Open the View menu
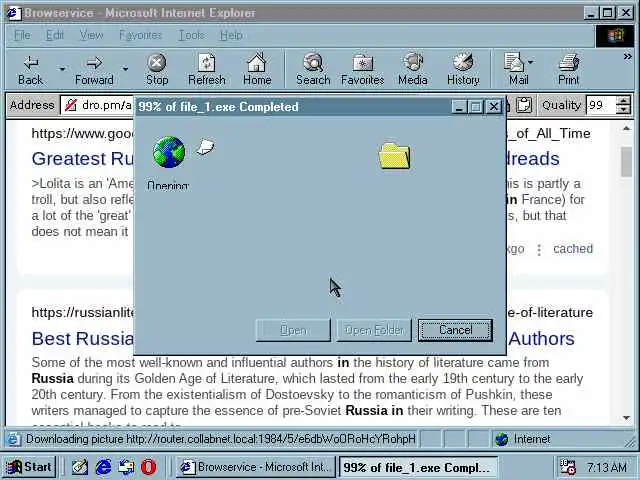This screenshot has width=640, height=480. [x=91, y=36]
